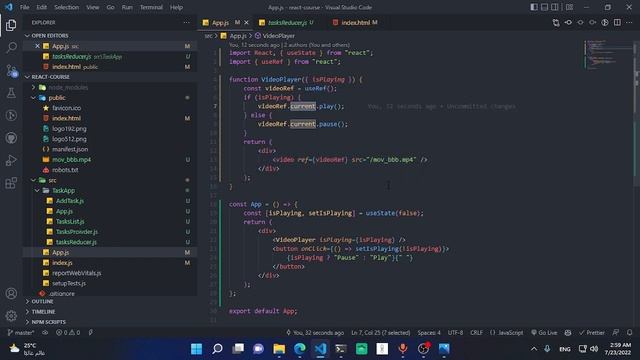Click CRLF end of line setting
The width and height of the screenshot is (640, 360).
pos(476,333)
